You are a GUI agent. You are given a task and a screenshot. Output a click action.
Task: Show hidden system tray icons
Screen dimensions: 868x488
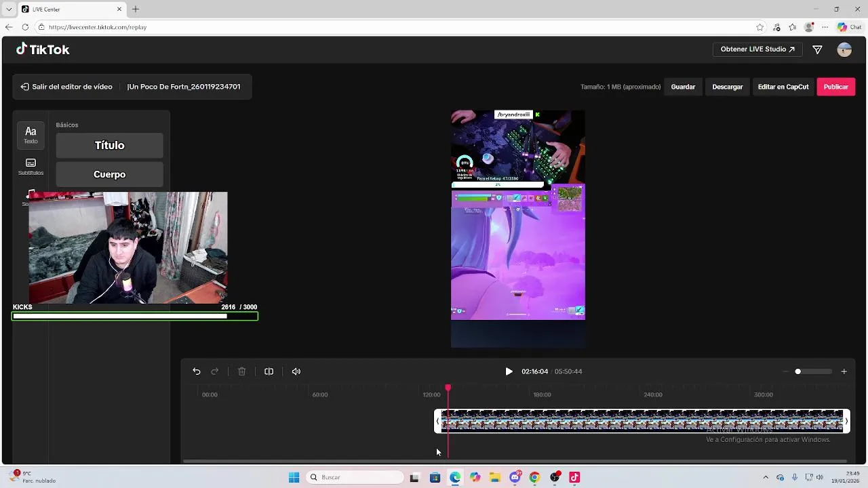(766, 477)
